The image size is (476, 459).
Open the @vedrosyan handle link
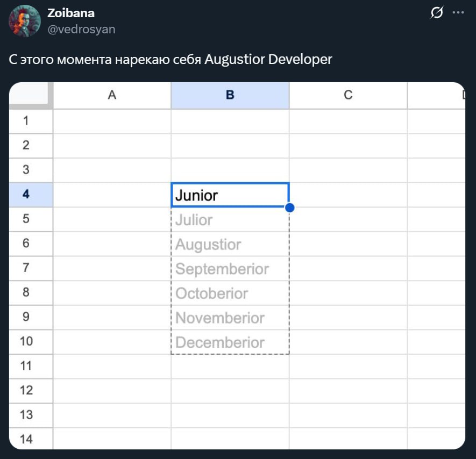[x=81, y=29]
